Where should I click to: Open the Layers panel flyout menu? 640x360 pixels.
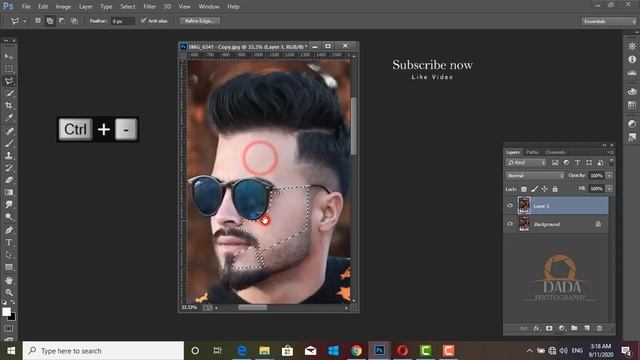(610, 152)
